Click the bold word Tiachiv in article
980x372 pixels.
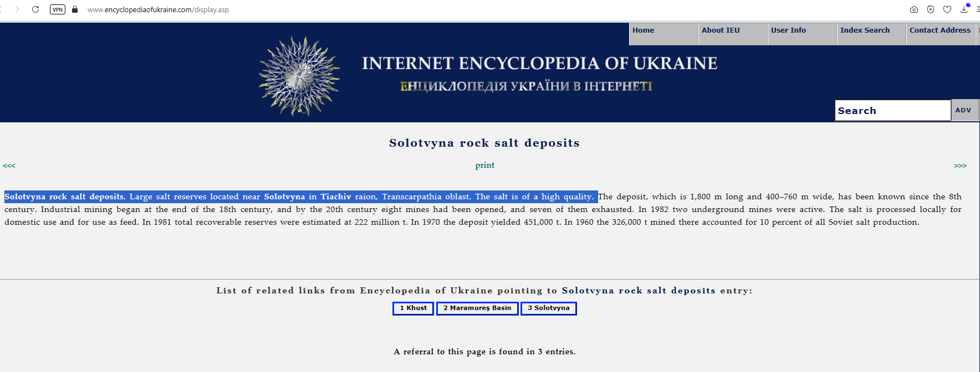(x=336, y=197)
